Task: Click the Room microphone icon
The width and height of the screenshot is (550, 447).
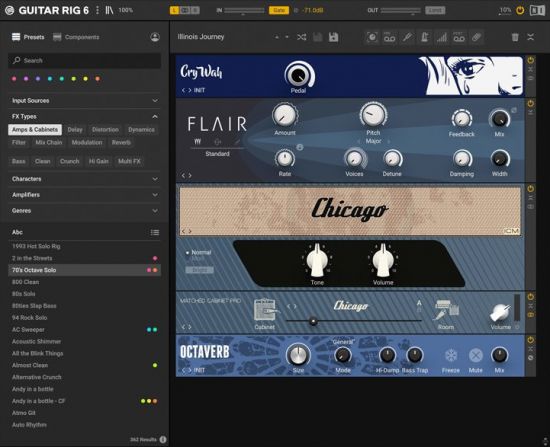Action: click(x=446, y=310)
